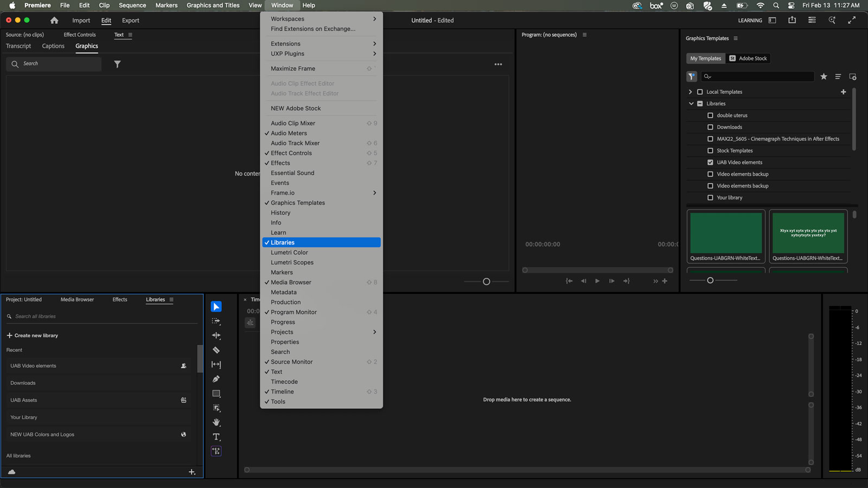Open the filter icon in Text panel

point(117,64)
